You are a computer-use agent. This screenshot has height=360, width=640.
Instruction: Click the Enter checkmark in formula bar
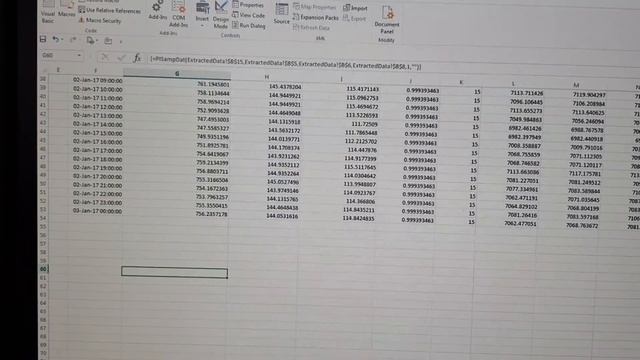pyautogui.click(x=121, y=58)
